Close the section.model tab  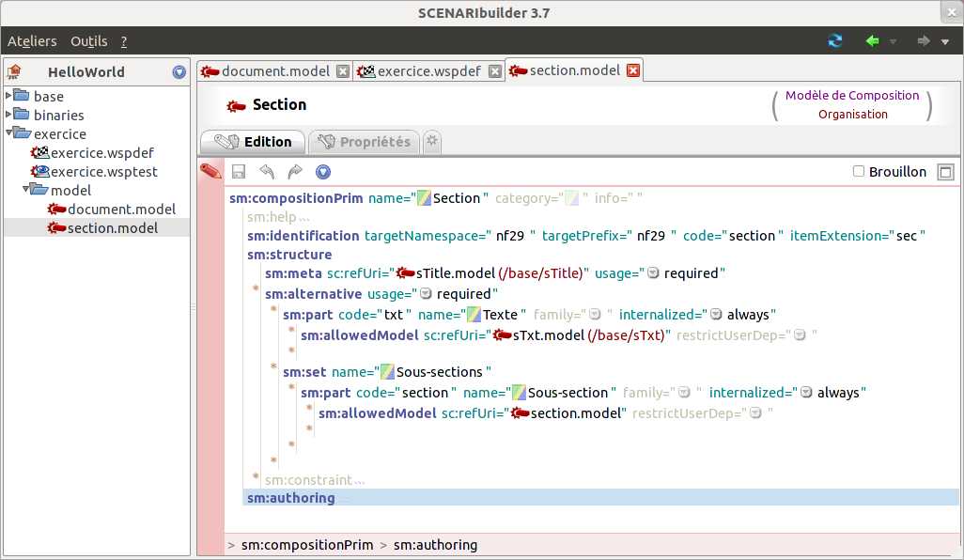pos(633,70)
